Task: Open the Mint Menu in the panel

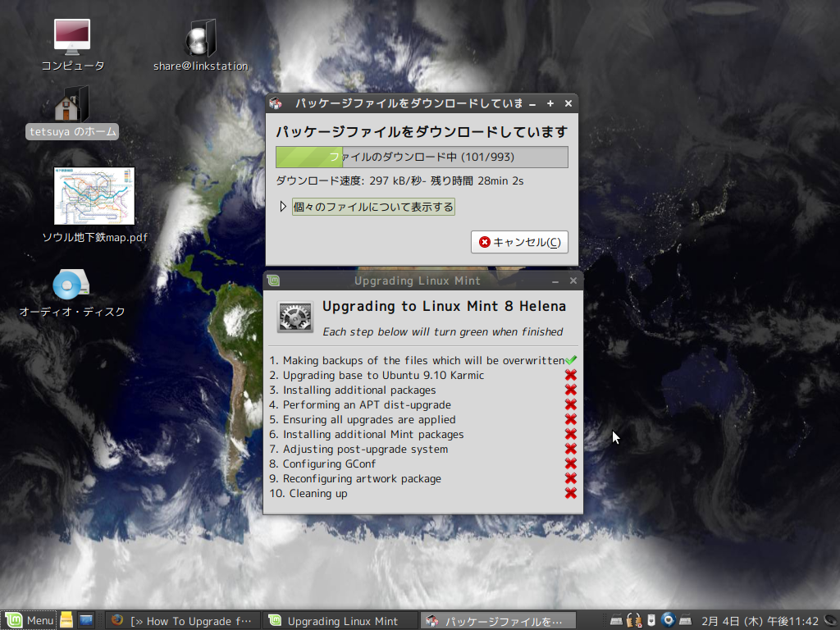Action: [x=29, y=621]
